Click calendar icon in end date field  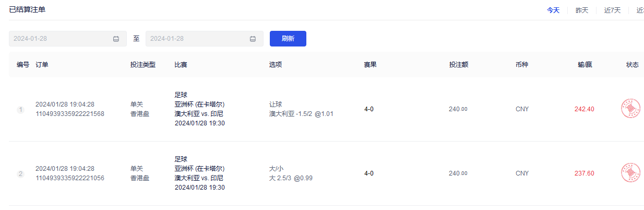point(253,39)
